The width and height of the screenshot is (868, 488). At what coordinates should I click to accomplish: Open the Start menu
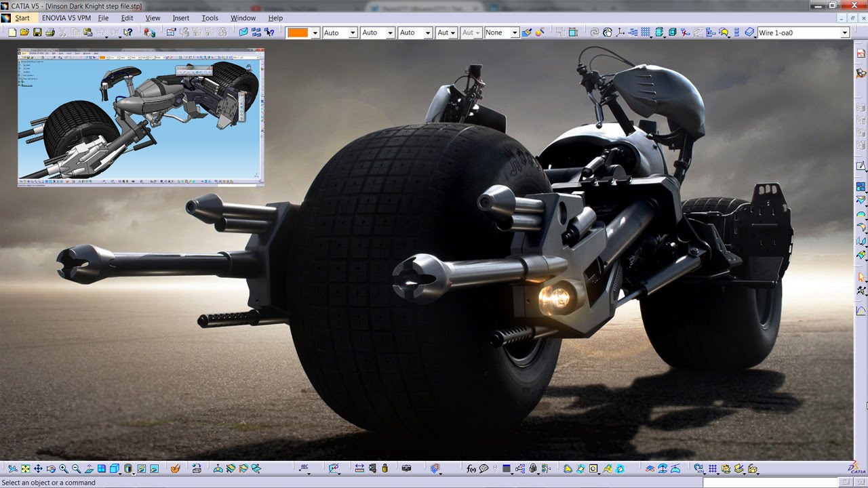pyautogui.click(x=22, y=18)
